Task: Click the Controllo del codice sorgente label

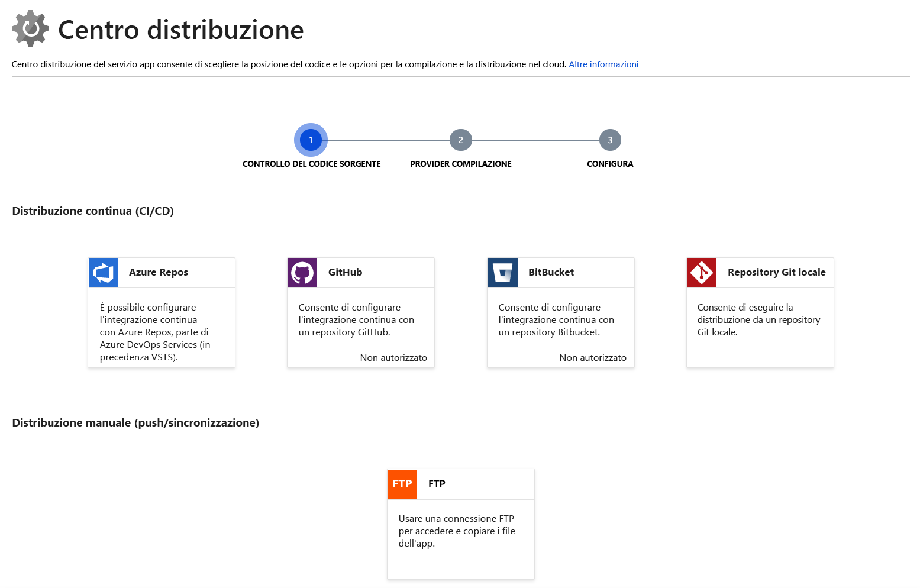Action: pyautogui.click(x=311, y=164)
